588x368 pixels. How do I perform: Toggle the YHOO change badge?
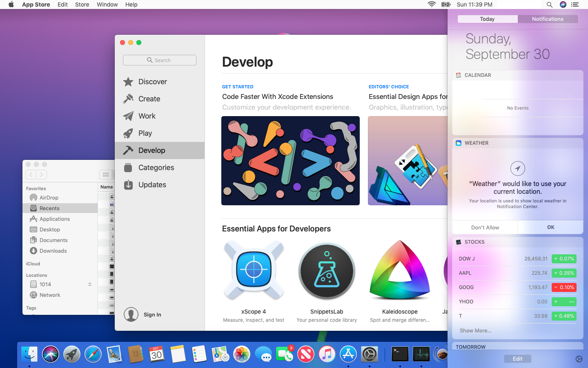point(564,302)
